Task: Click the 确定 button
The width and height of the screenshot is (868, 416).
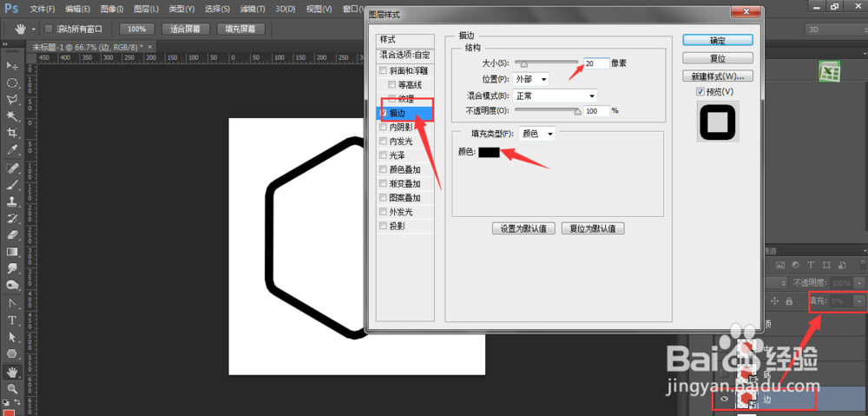Action: click(718, 41)
